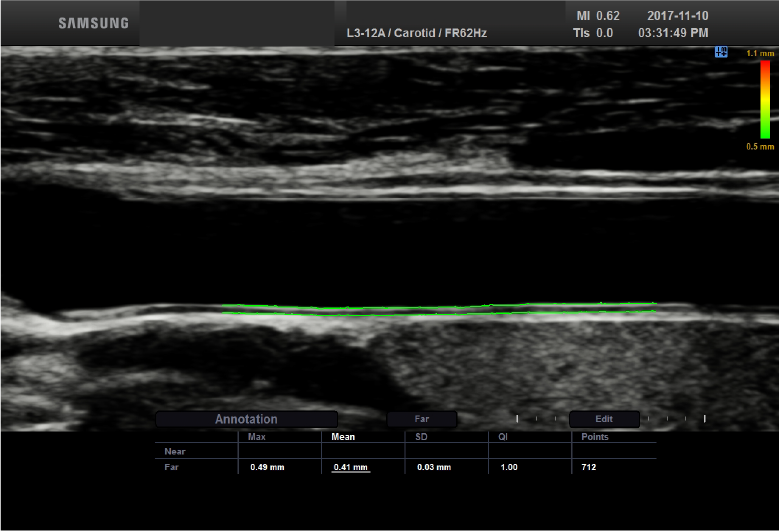This screenshot has height=531, width=780.
Task: Click the 0.49 mm max value
Action: (267, 467)
